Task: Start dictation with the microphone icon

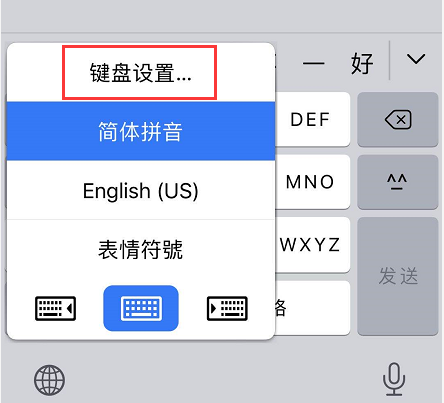Action: (394, 379)
